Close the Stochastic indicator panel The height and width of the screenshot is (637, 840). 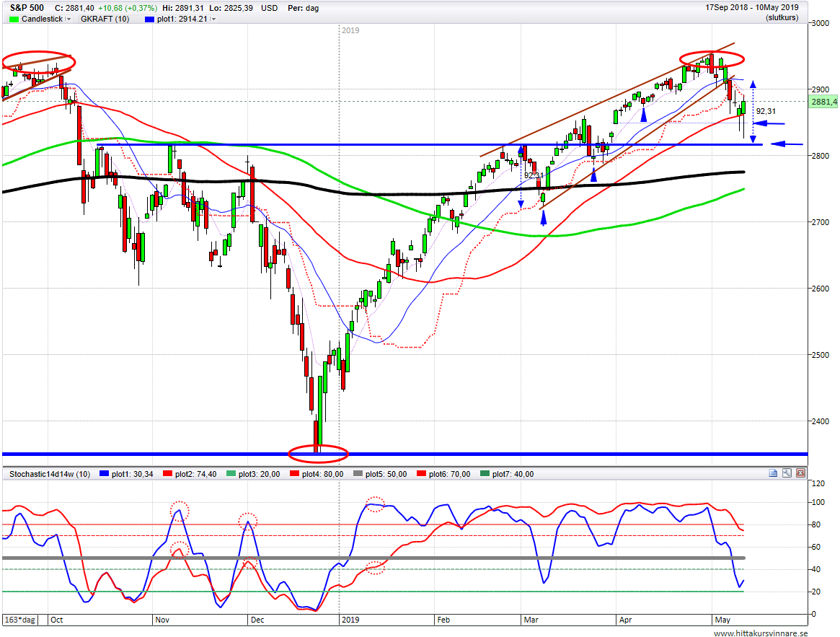pyautogui.click(x=800, y=473)
